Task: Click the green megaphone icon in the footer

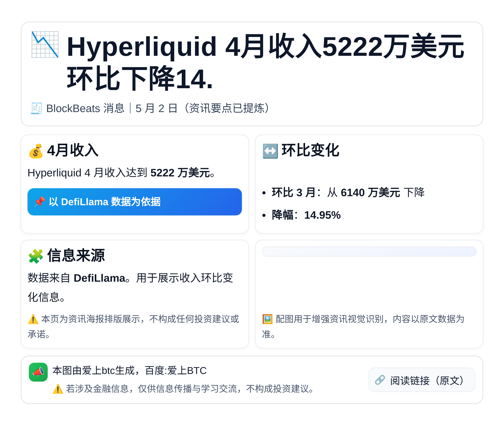Action: click(x=38, y=372)
